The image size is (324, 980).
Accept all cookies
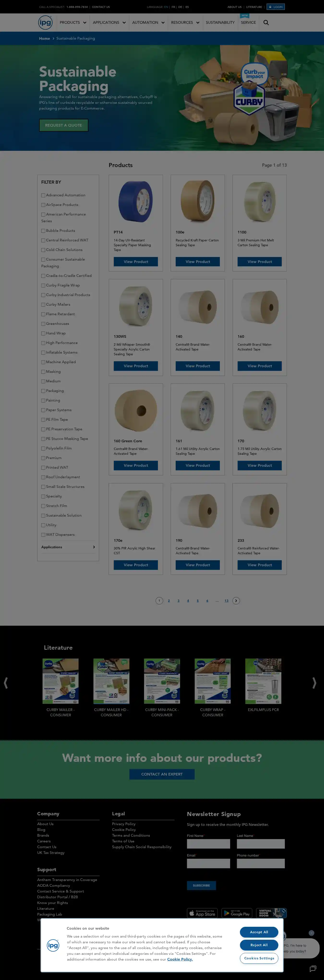coord(259,932)
